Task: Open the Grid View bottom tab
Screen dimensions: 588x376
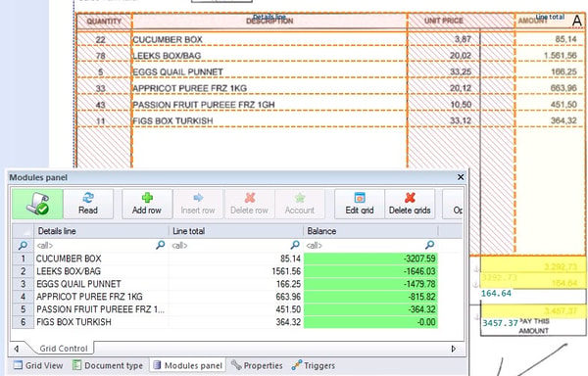Action: point(38,365)
